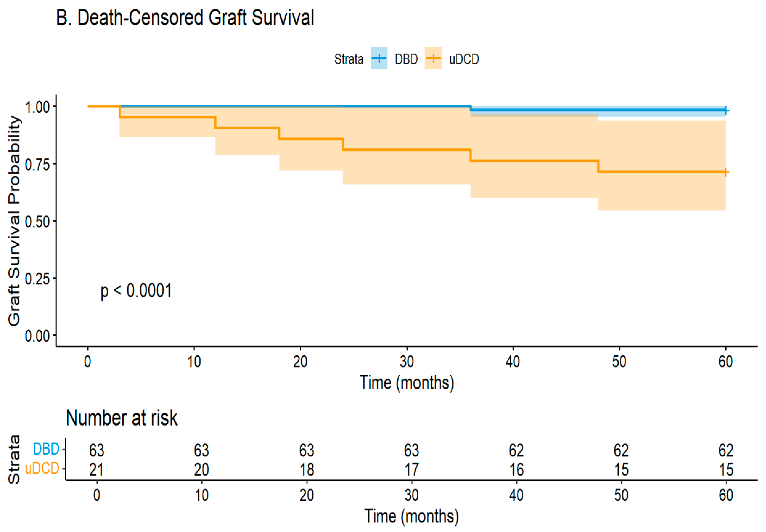Select the uDCD text in the top legend
Image resolution: width=766 pixels, height=532 pixels.
(x=464, y=59)
